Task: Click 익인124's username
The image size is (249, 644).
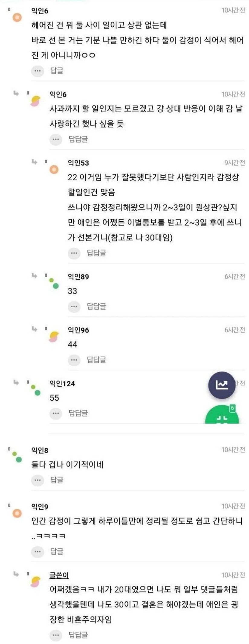Action: 62,384
